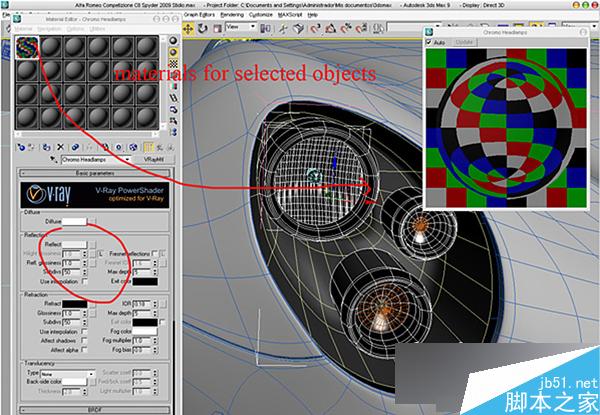Image resolution: width=600 pixels, height=415 pixels.
Task: Toggle the 3D Snaps magnet icon
Action: 315,29
